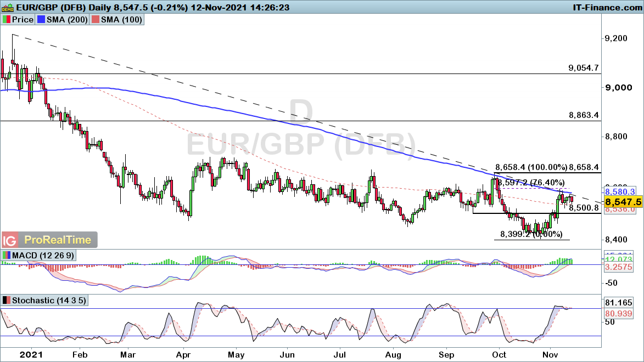644x362 pixels.
Task: Click the 8,597.2 (76.40%) Fibonacci label
Action: 531,182
